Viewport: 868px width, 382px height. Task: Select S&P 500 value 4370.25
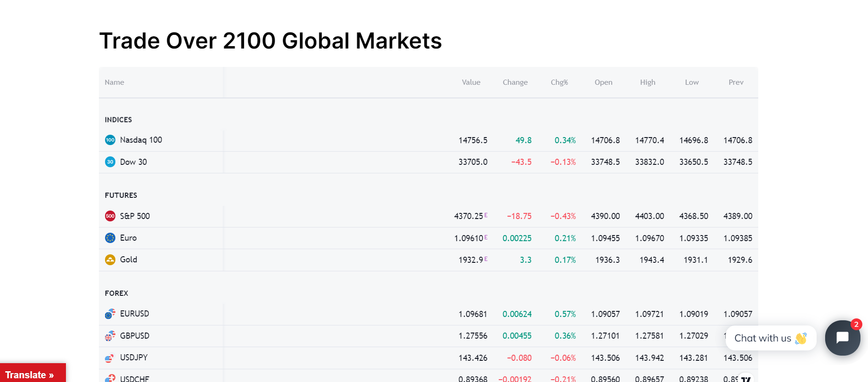[469, 216]
